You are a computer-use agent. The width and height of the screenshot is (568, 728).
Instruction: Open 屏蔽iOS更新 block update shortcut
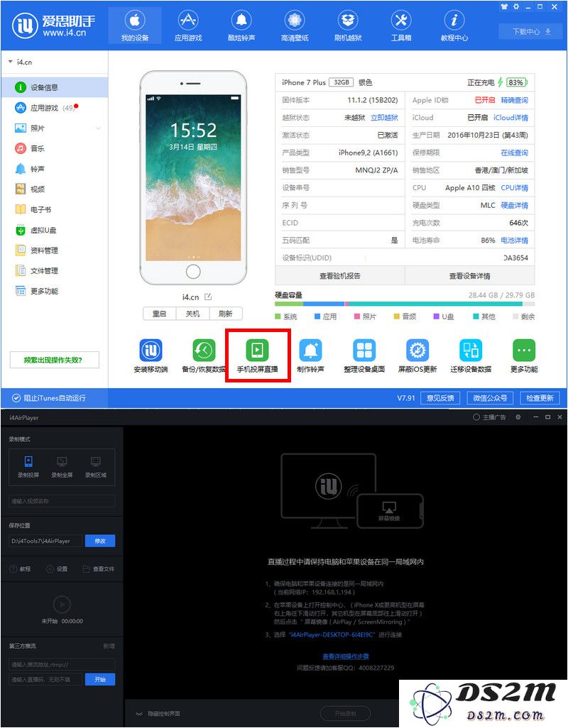pos(417,356)
